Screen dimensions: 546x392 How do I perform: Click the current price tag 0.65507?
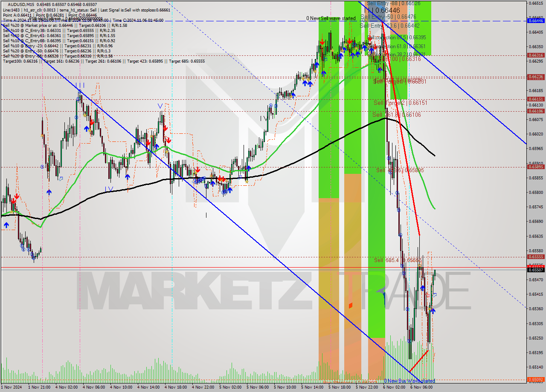coord(536,270)
